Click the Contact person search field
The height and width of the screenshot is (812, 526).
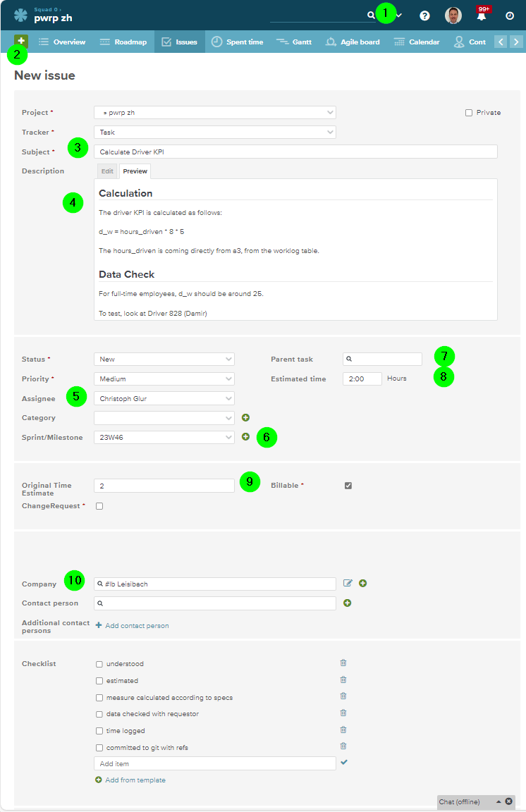[x=214, y=603]
